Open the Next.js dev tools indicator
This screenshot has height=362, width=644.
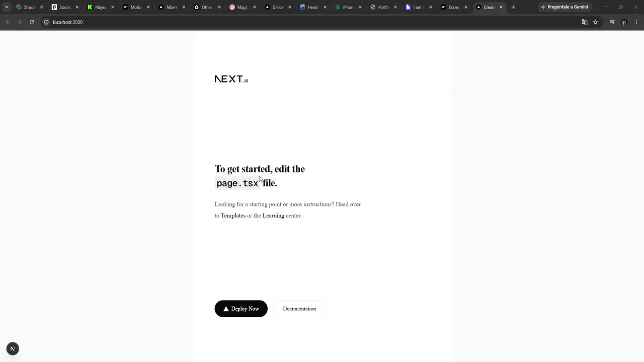pyautogui.click(x=13, y=348)
